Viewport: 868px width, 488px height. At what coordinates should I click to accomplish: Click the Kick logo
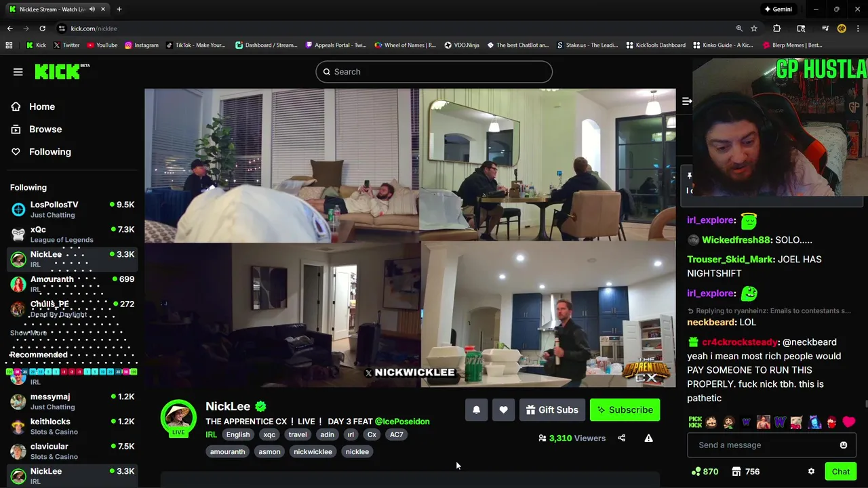click(62, 71)
